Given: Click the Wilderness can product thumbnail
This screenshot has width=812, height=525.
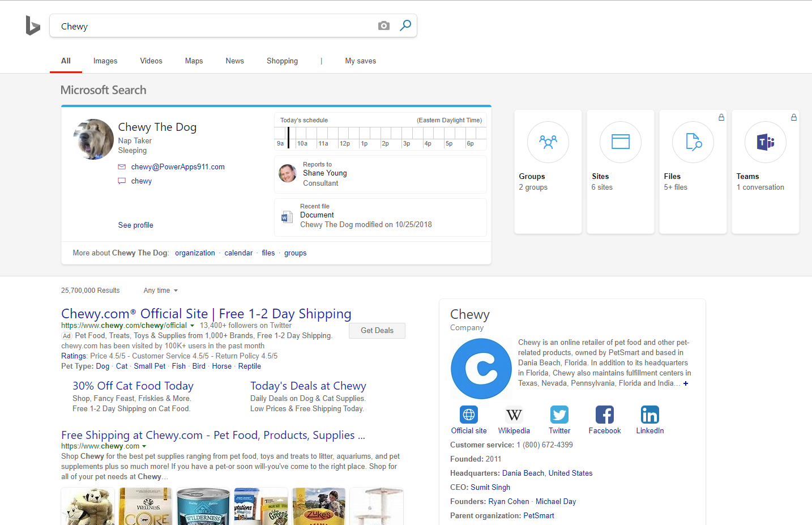Looking at the screenshot, I should coord(203,506).
